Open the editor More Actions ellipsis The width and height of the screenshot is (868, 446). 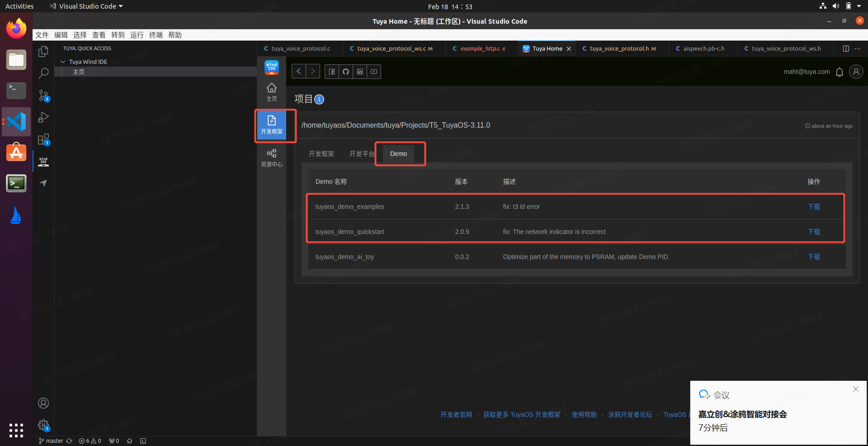(x=858, y=48)
